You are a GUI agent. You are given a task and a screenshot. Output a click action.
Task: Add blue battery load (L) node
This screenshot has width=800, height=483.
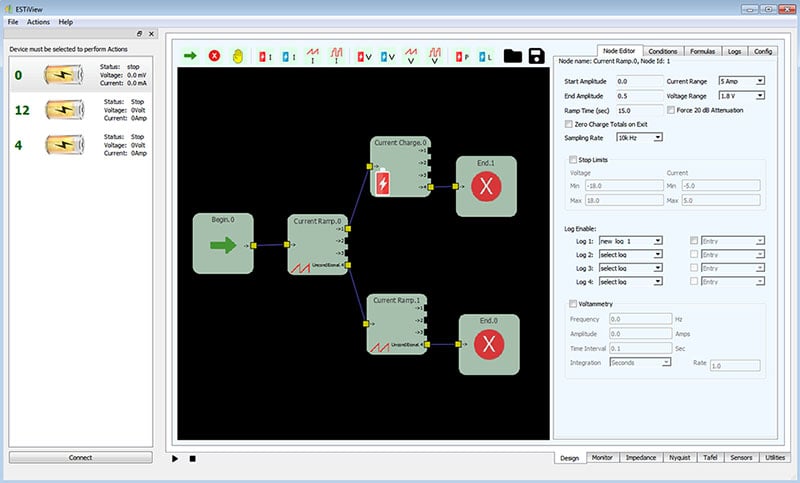pos(485,57)
